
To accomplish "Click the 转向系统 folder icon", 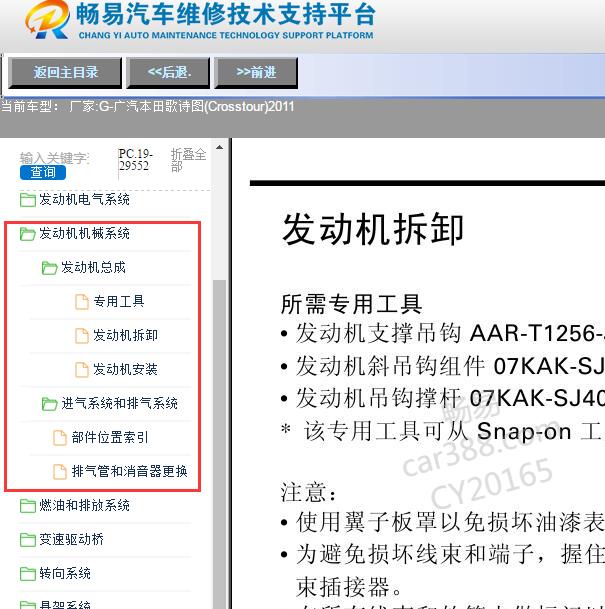I will [x=28, y=574].
